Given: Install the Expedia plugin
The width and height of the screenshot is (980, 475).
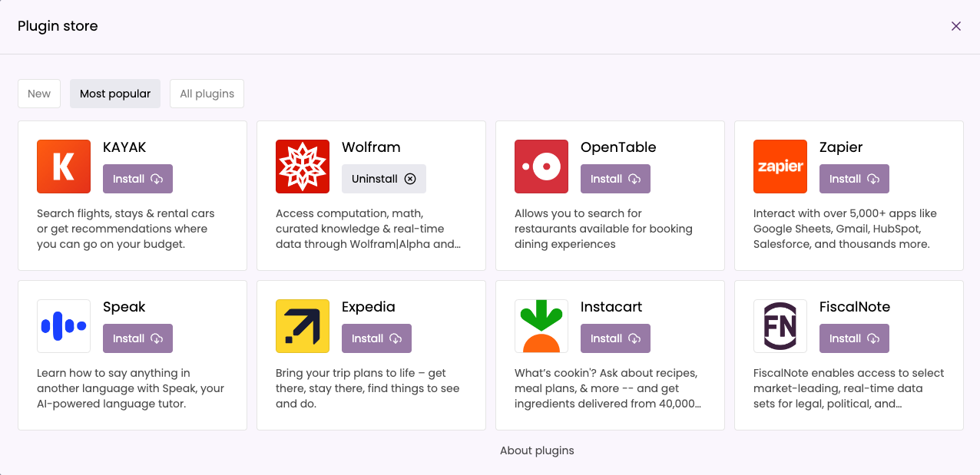Looking at the screenshot, I should click(376, 338).
